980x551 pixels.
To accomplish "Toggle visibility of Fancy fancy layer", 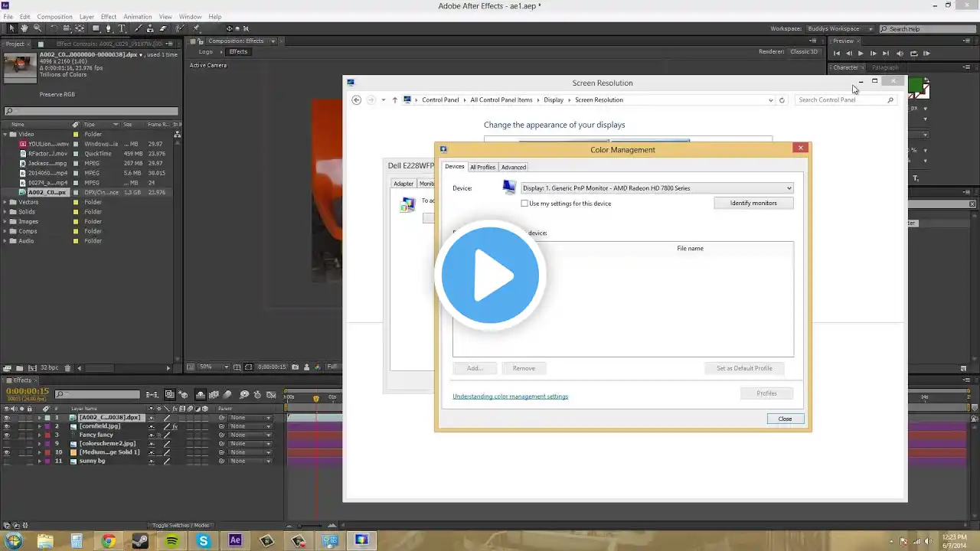I will click(7, 435).
